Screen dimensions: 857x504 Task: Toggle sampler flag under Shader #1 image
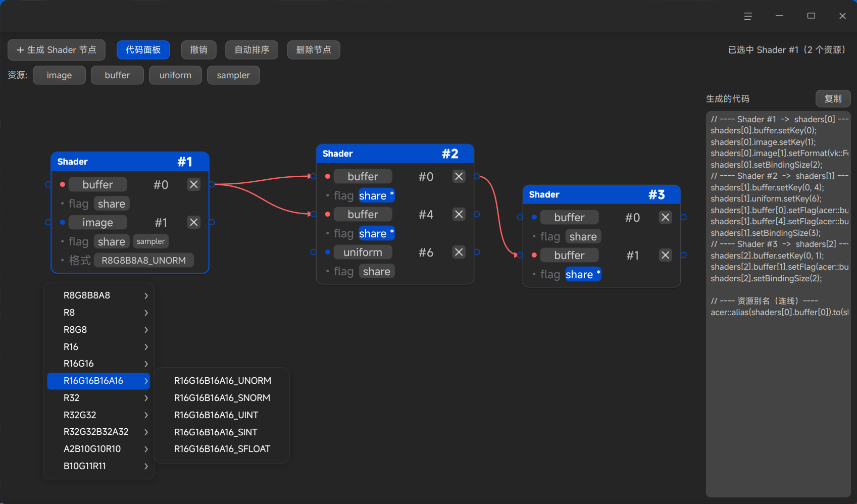(x=150, y=241)
